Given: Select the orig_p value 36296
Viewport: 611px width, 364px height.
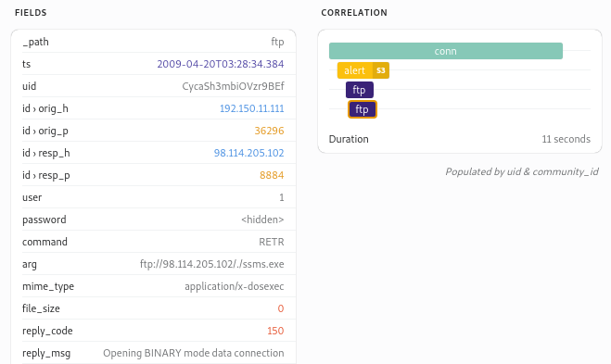Looking at the screenshot, I should pos(269,131).
